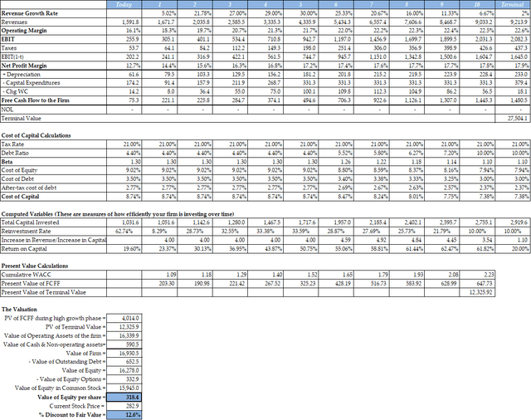
Task: Select the 'Revenues' row label
Action: 14,22
